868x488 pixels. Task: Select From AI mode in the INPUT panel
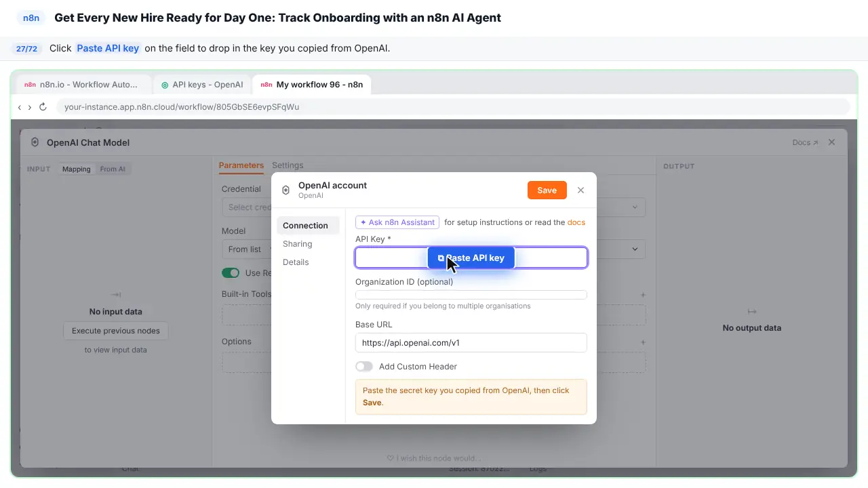coord(113,169)
